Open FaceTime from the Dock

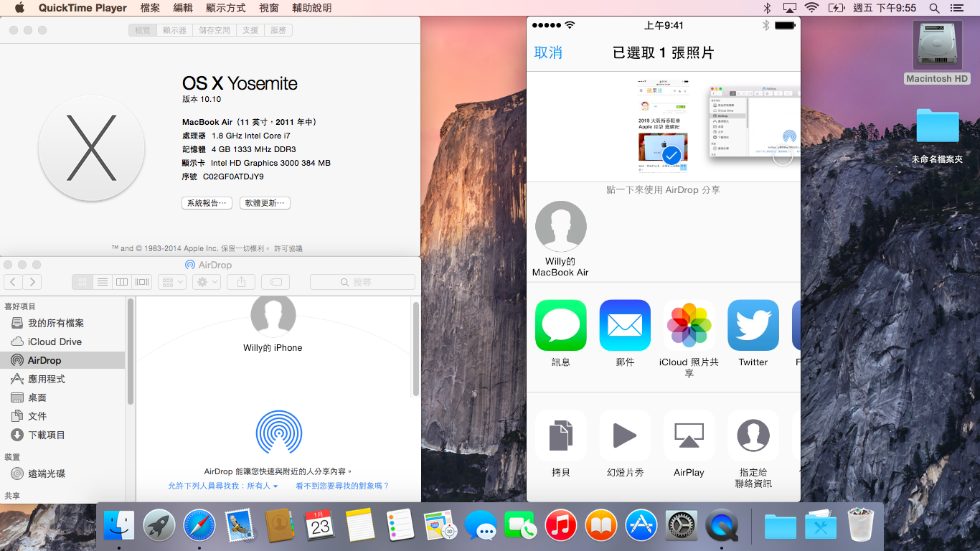[x=521, y=526]
